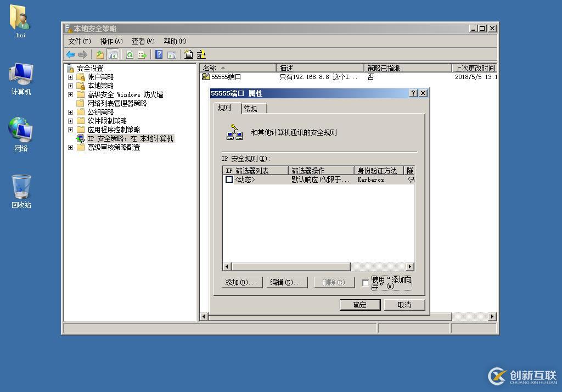Open Help with the question mark toolbar icon
562x392 pixels.
click(159, 54)
